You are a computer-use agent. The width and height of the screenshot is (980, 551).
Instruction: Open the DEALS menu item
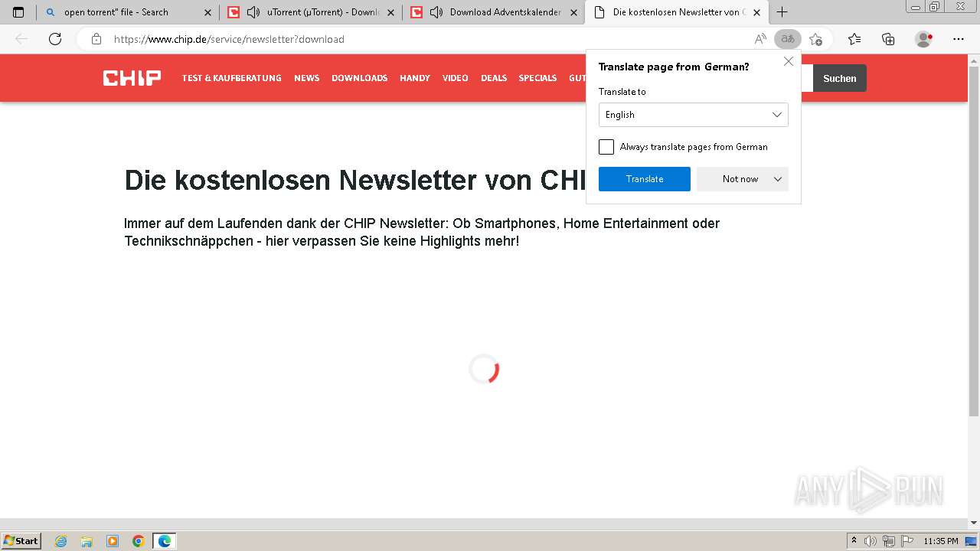494,78
